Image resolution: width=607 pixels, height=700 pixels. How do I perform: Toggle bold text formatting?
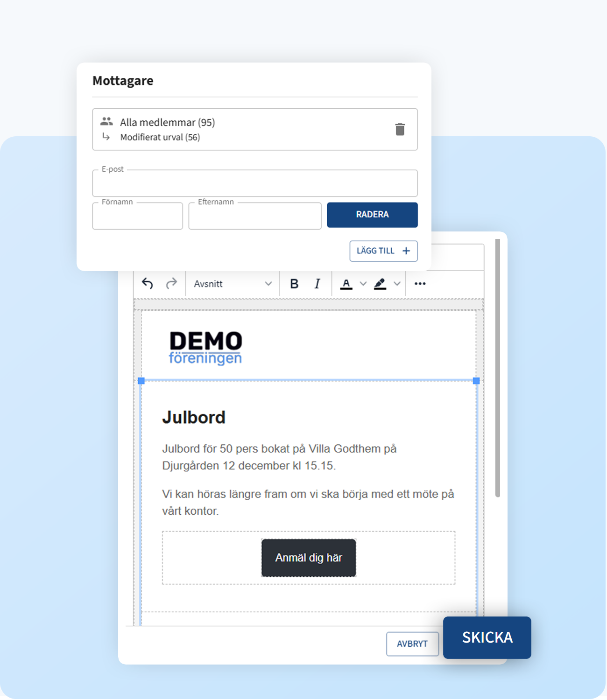point(294,284)
